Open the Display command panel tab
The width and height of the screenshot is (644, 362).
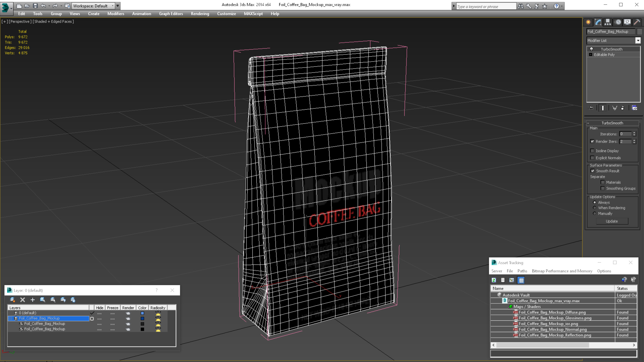coord(627,22)
